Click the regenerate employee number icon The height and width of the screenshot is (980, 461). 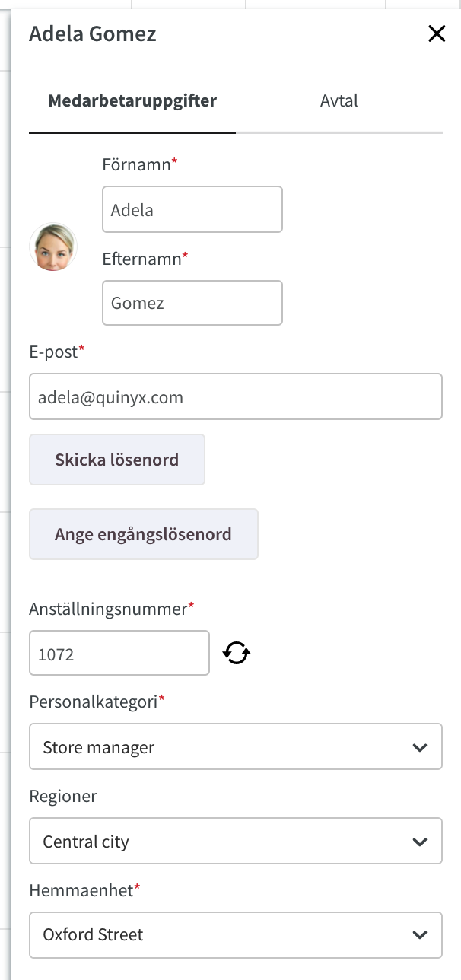(x=237, y=653)
